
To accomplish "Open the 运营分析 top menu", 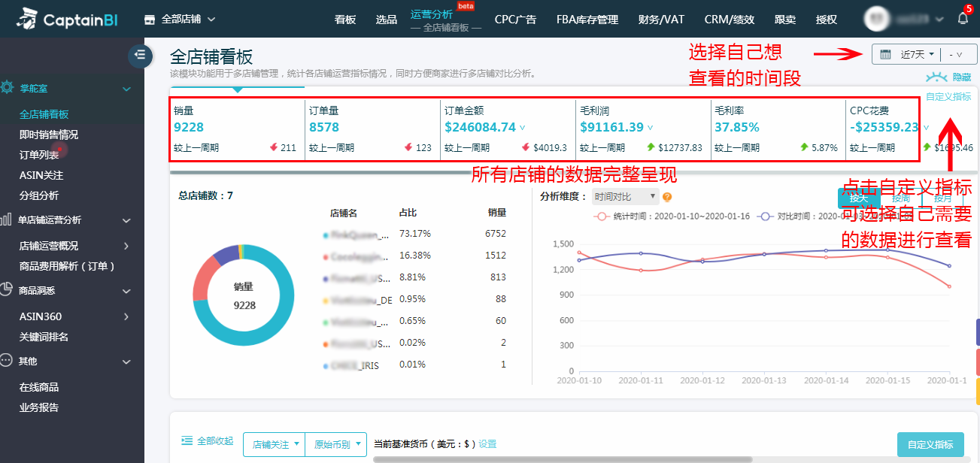I will click(x=432, y=14).
